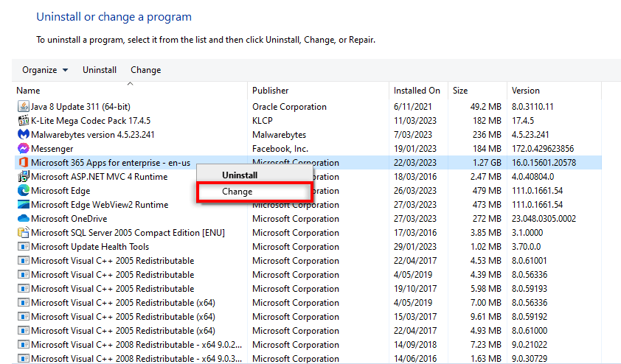This screenshot has width=621, height=364.
Task: Choose Uninstall from the context menu
Action: (x=240, y=175)
